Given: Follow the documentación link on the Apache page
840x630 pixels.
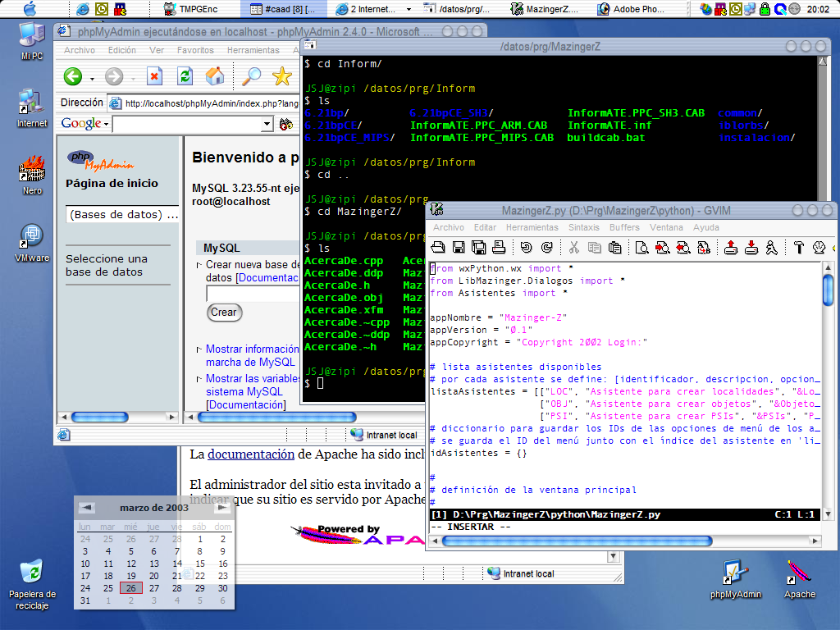Looking at the screenshot, I should pyautogui.click(x=251, y=454).
